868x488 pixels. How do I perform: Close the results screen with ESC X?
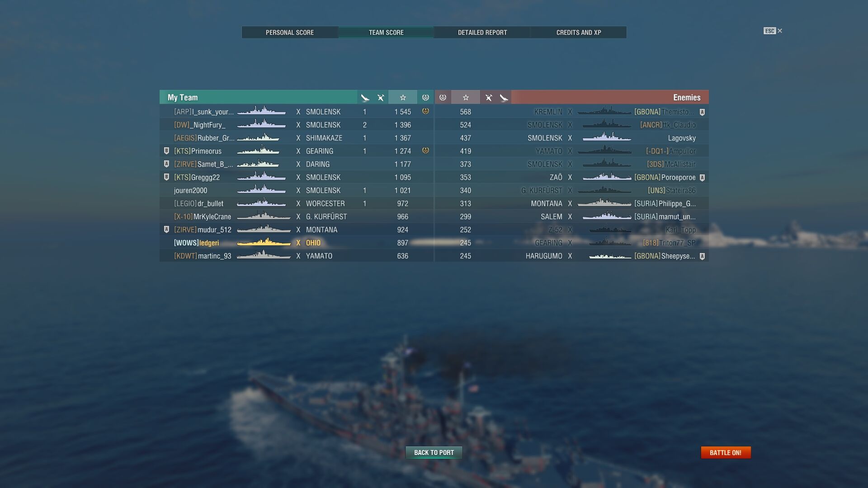tap(773, 31)
